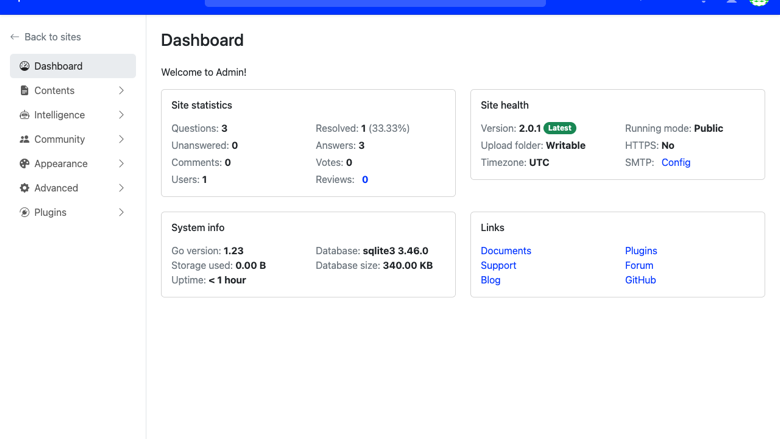Click the back arrow next to Back to sites
780x439 pixels.
[x=14, y=37]
